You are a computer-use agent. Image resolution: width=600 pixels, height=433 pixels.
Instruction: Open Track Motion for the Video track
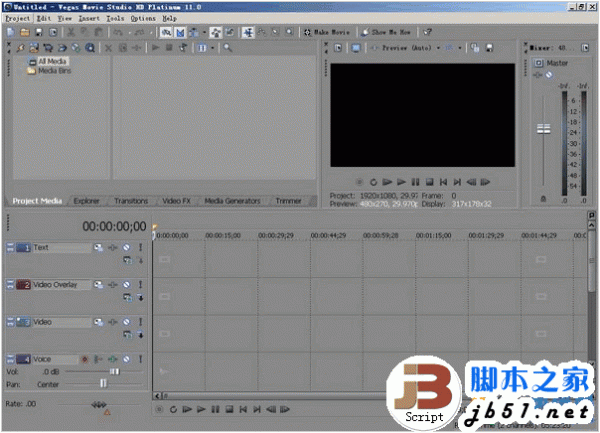click(x=98, y=322)
